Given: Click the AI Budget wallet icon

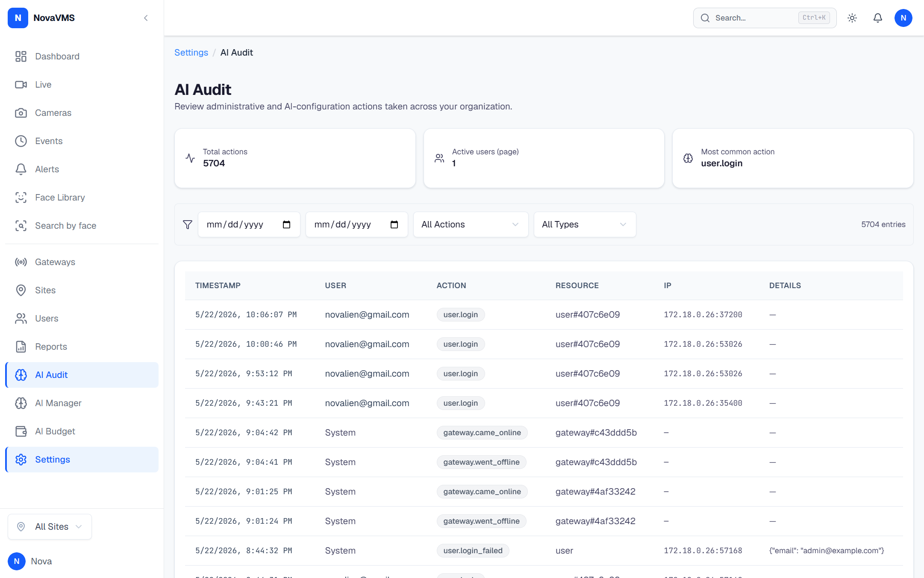Looking at the screenshot, I should coord(21,431).
